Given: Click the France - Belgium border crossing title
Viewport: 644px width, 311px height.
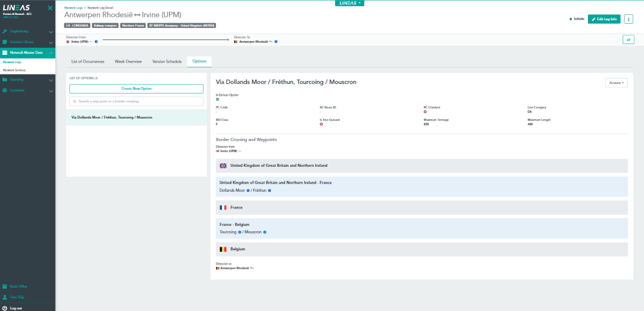Looking at the screenshot, I should coord(234,225).
